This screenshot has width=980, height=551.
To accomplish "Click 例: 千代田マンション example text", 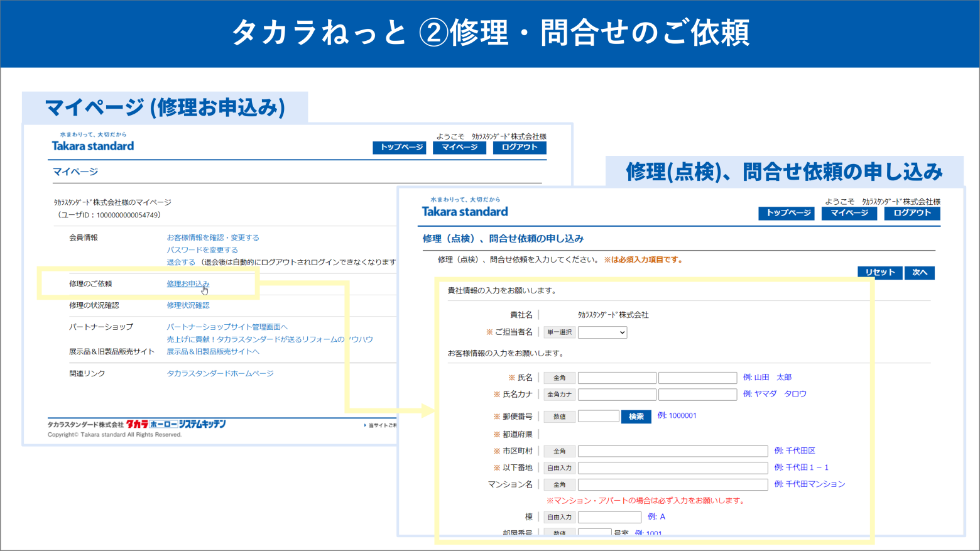I will (x=810, y=484).
